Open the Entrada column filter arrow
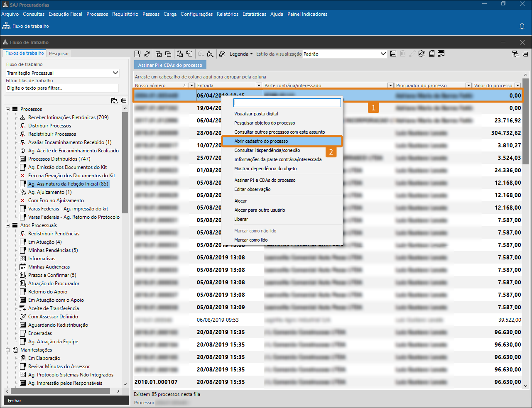532x408 pixels. coord(259,86)
